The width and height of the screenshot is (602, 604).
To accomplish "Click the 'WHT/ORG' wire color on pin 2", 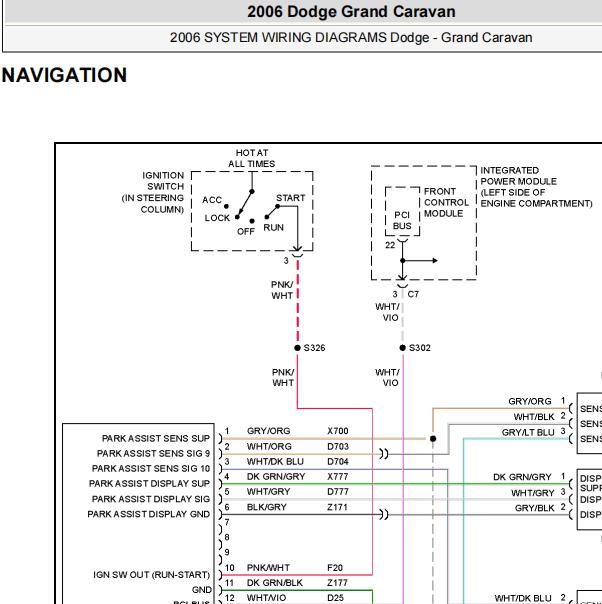I will [269, 446].
